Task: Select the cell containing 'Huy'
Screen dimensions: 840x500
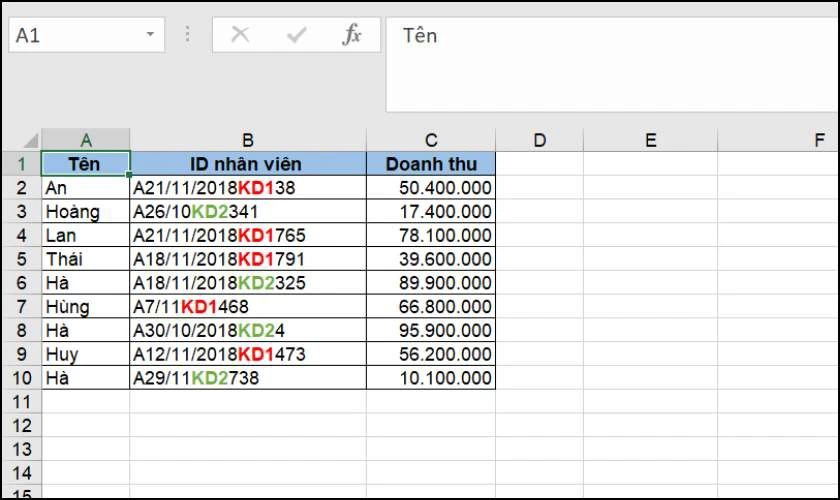Action: 86,354
